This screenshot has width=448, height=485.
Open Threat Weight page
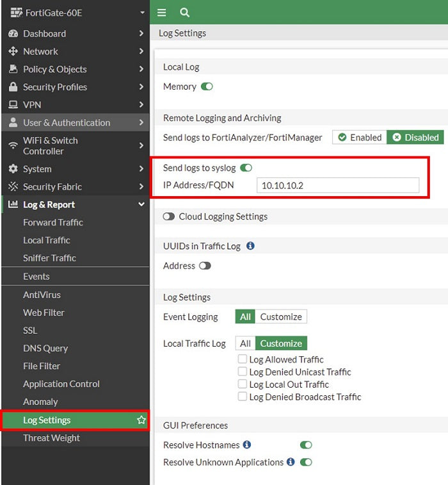coord(51,438)
